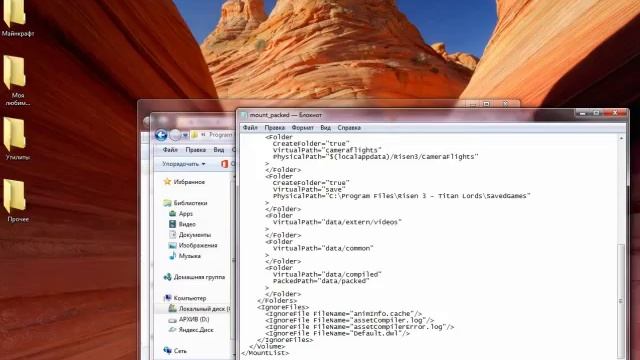Click the Компьютер icon in the sidebar
This screenshot has width=640, height=360.
pos(167,298)
